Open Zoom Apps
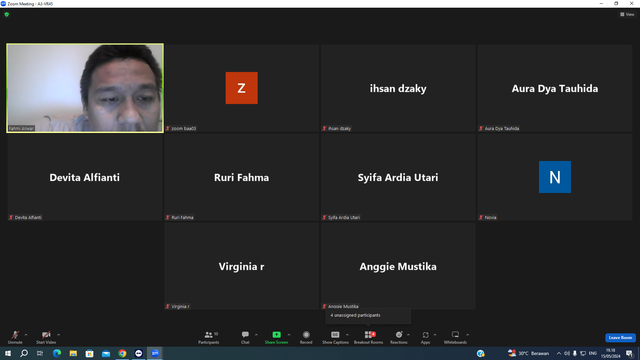 (x=425, y=337)
